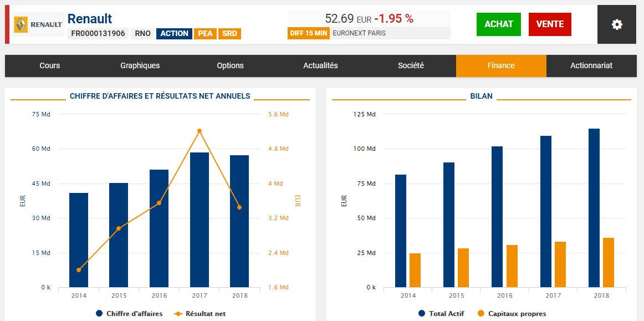644x321 pixels.
Task: Click the 2015 Chiffre d'affaires bar
Action: pos(119,235)
